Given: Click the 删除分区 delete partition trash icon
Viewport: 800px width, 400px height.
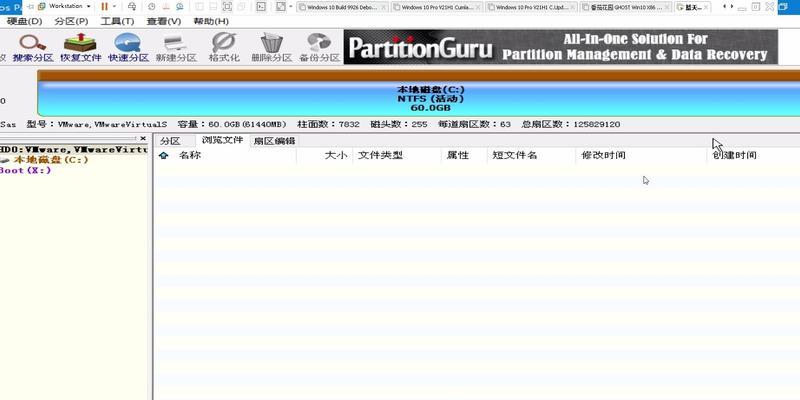Looking at the screenshot, I should point(272,47).
